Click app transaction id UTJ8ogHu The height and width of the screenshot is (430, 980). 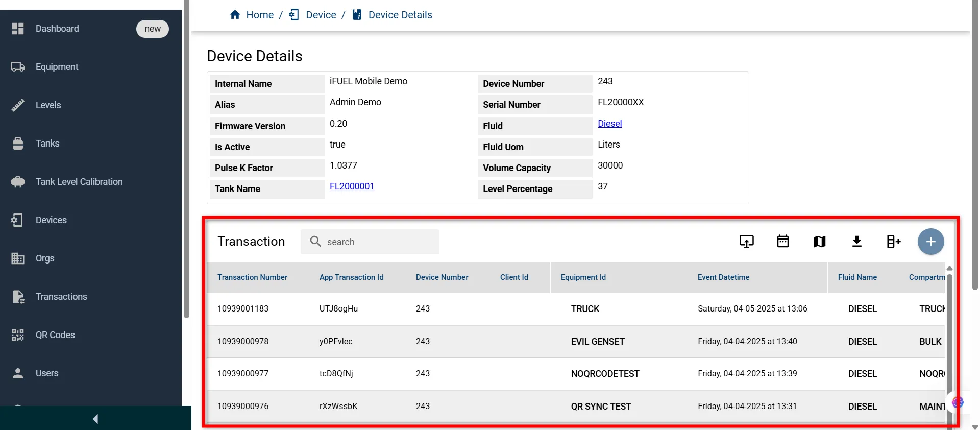338,309
